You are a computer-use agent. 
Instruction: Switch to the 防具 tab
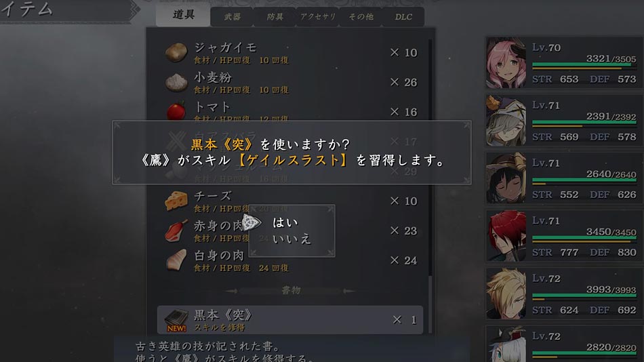275,17
